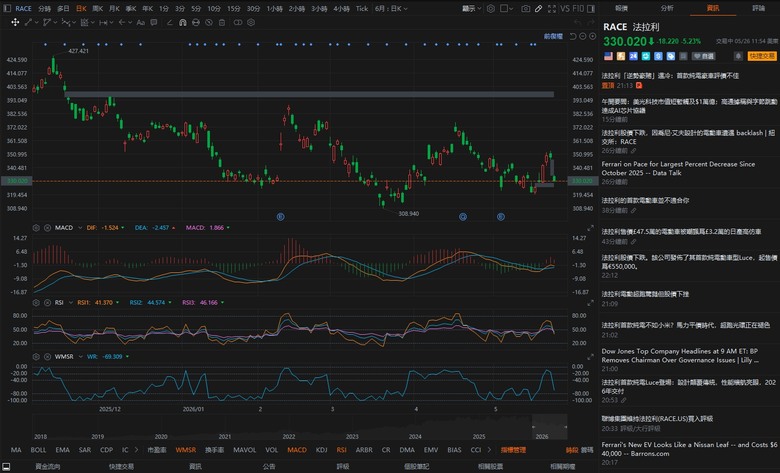This screenshot has width=780, height=473.
Task: Toggle the pencil drawing toolbar icon
Action: click(x=539, y=8)
